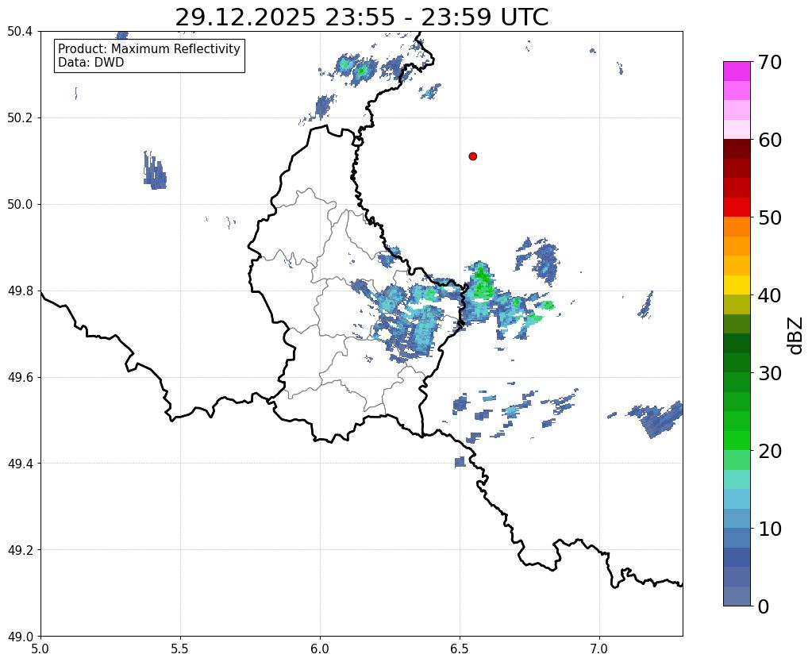This screenshot has height=662, width=812.
Task: Click the 50.2 latitude tick label
Action: tap(20, 118)
